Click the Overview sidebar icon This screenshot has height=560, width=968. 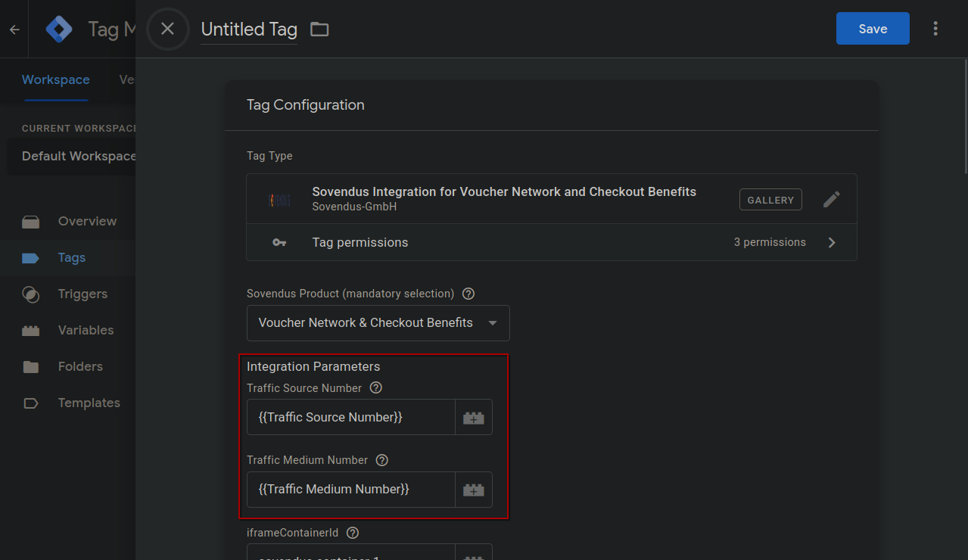30,222
